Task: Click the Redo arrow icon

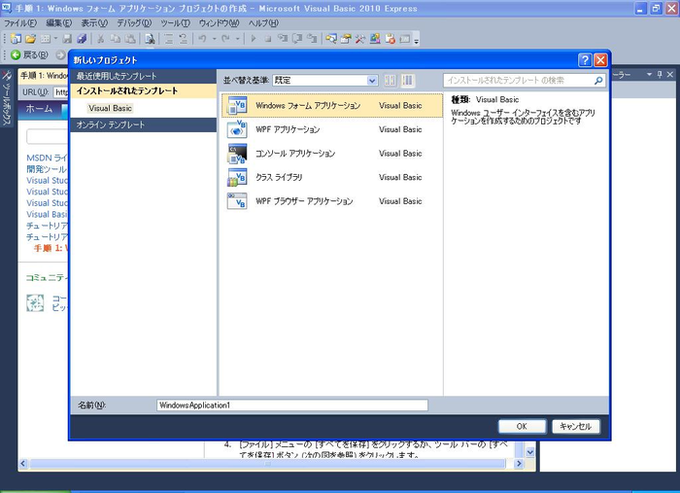Action: coord(226,39)
